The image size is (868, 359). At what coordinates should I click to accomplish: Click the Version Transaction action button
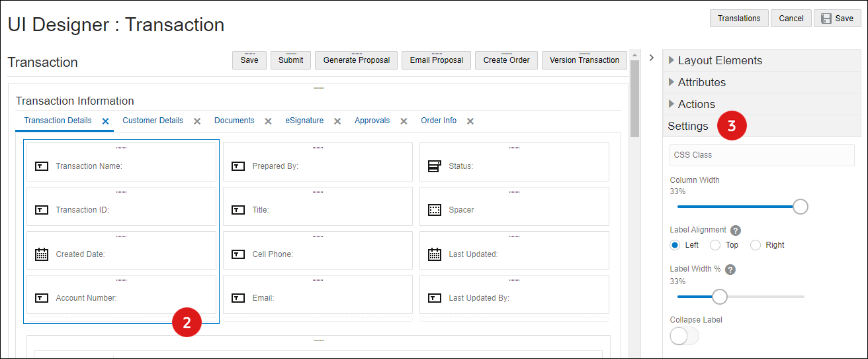click(584, 60)
